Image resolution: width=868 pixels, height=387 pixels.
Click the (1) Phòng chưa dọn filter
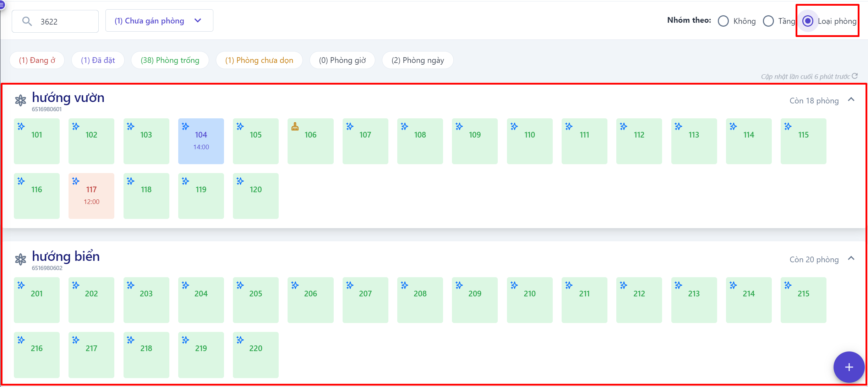[259, 60]
